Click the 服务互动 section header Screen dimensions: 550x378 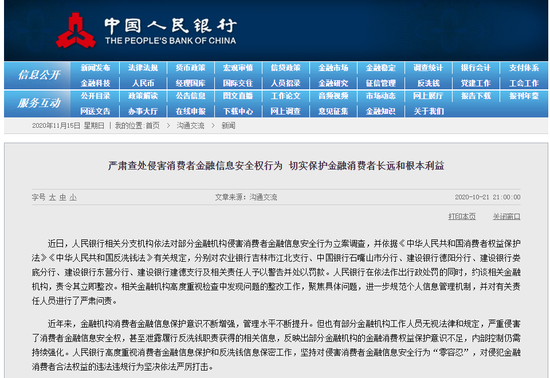[39, 103]
